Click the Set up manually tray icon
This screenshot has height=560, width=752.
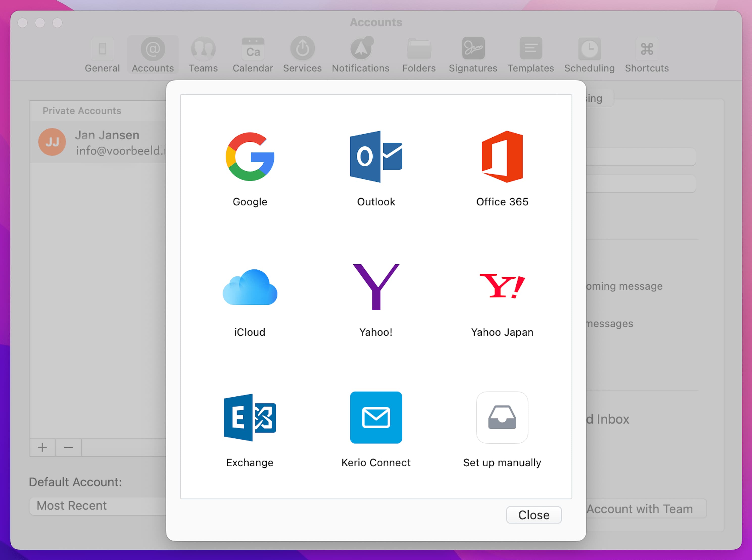point(502,417)
